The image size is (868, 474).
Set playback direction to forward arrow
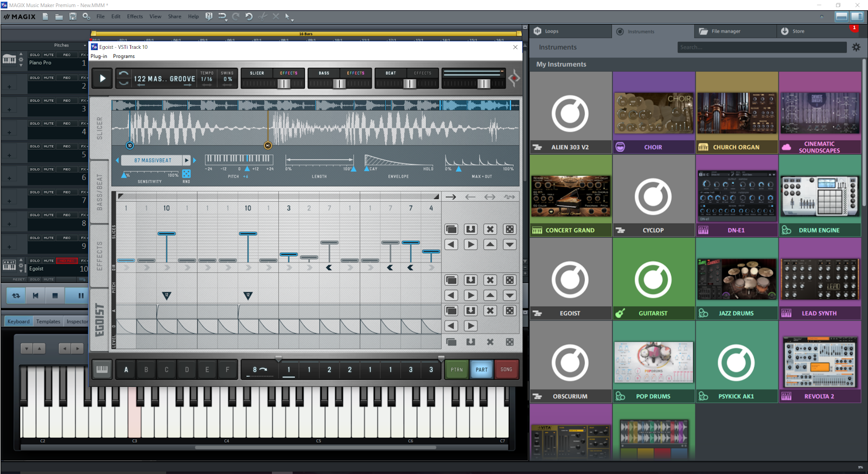[451, 197]
